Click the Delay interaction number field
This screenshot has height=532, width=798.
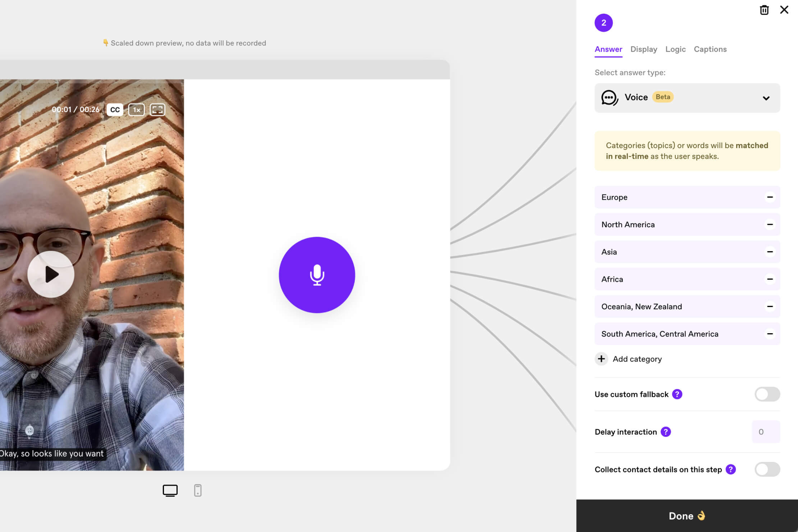point(766,432)
